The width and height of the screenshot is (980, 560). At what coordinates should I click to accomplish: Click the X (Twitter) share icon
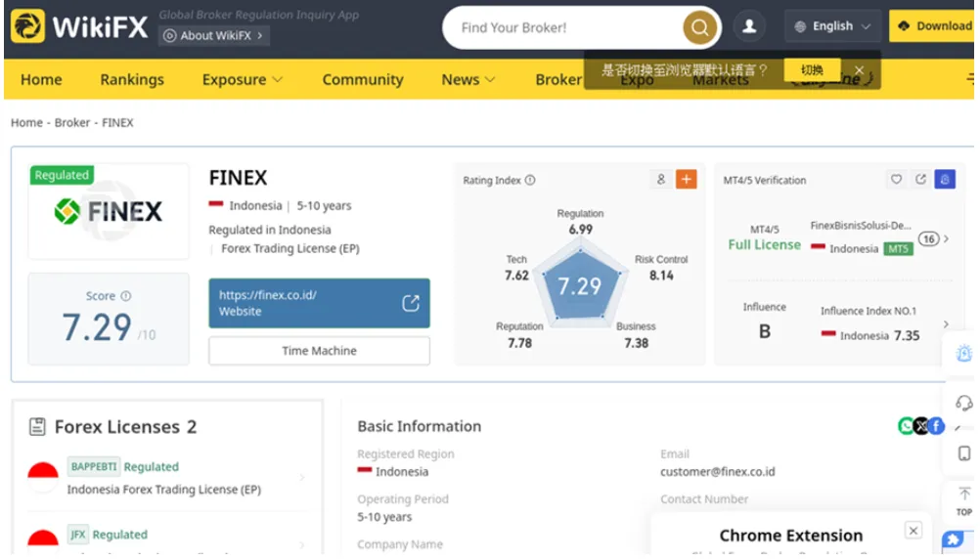921,426
